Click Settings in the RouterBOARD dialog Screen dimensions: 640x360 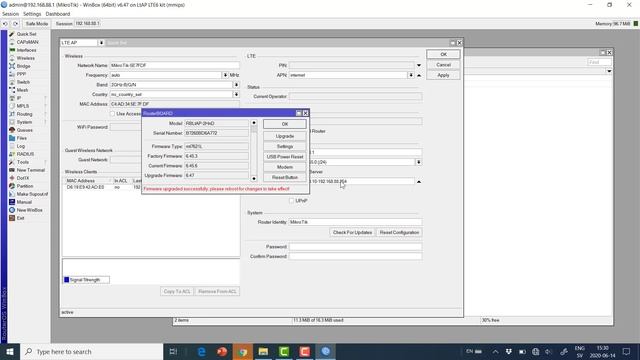(284, 147)
